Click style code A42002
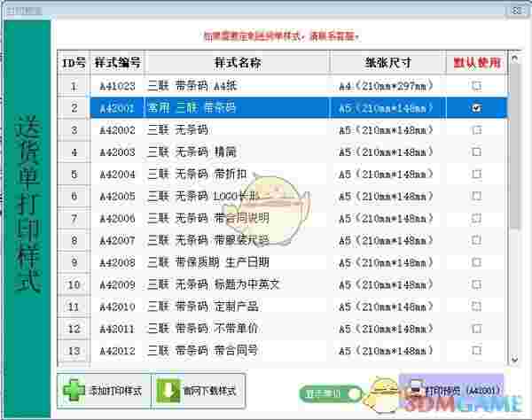532x420 pixels. (117, 130)
